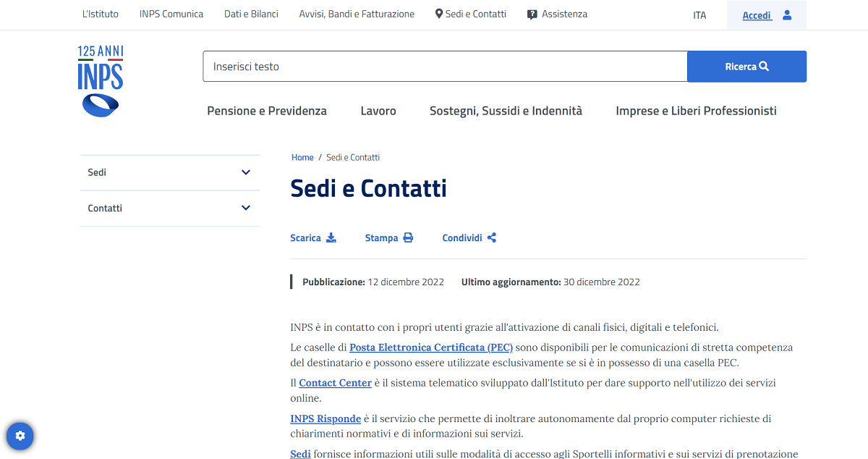Open Assistenza via its help icon

click(x=531, y=14)
